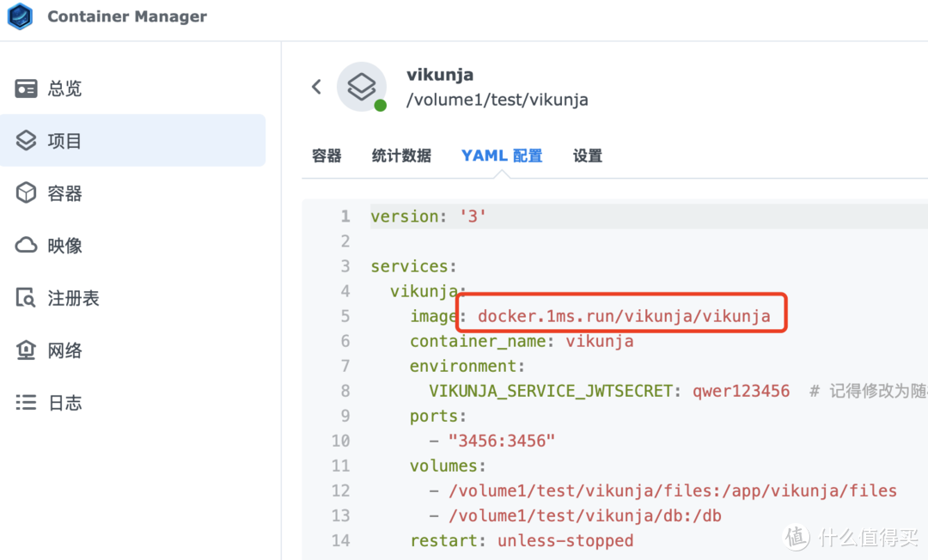Click the JWTSECRET value qwer123456

[741, 391]
